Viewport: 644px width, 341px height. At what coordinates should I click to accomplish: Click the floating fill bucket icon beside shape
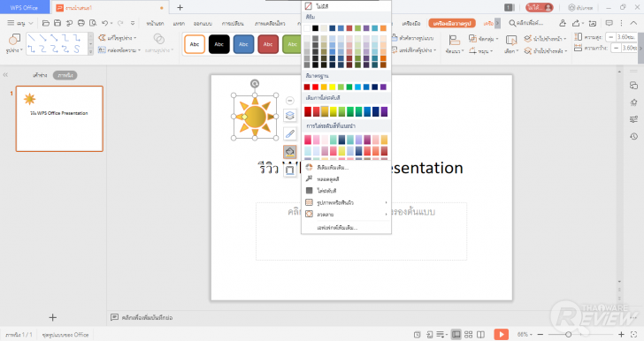[x=290, y=152]
